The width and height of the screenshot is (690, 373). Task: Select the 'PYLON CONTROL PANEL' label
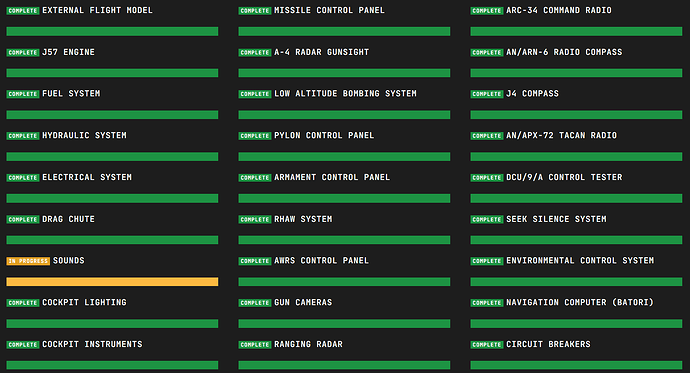[324, 135]
